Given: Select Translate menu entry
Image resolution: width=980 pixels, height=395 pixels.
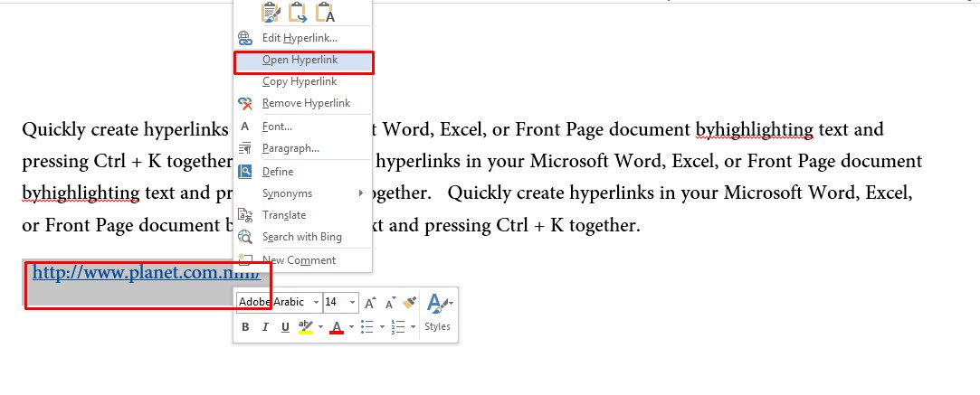Looking at the screenshot, I should (x=303, y=215).
